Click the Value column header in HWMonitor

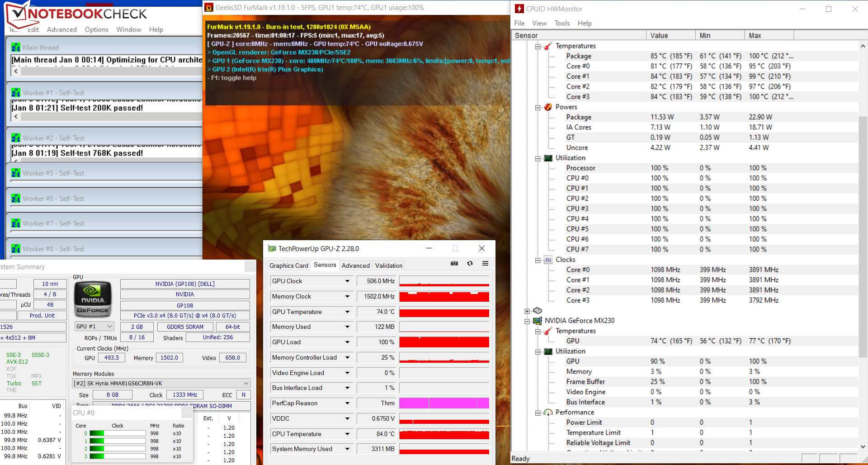click(x=671, y=35)
